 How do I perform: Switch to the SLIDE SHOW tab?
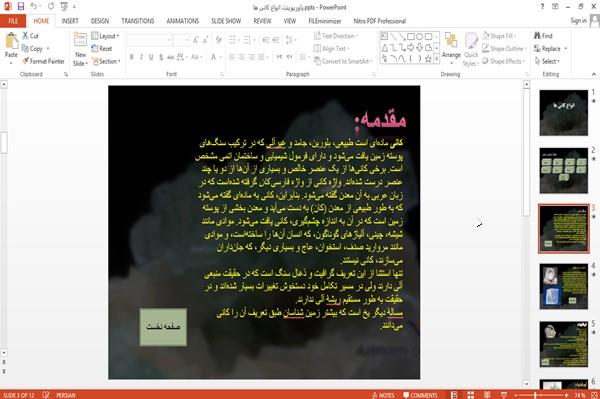tap(226, 21)
